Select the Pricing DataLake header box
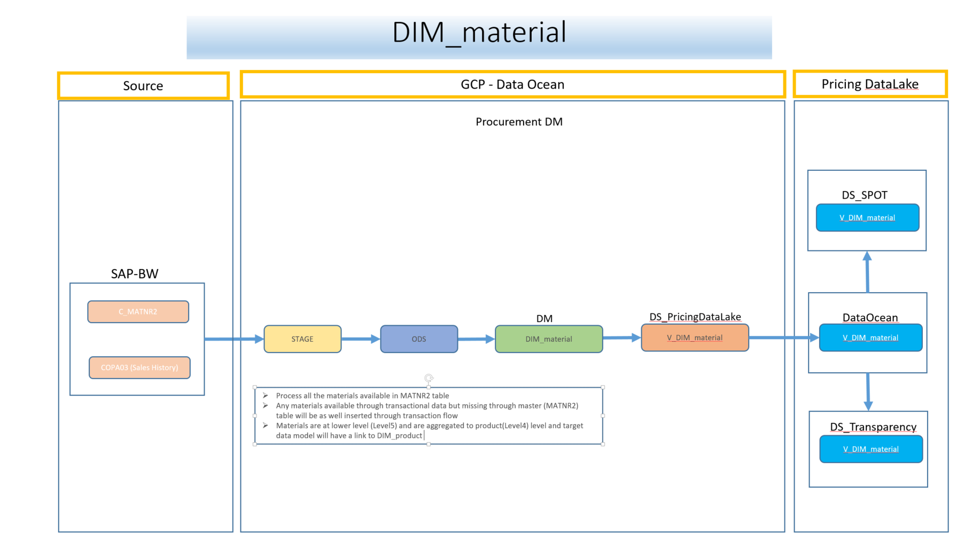 coord(870,84)
